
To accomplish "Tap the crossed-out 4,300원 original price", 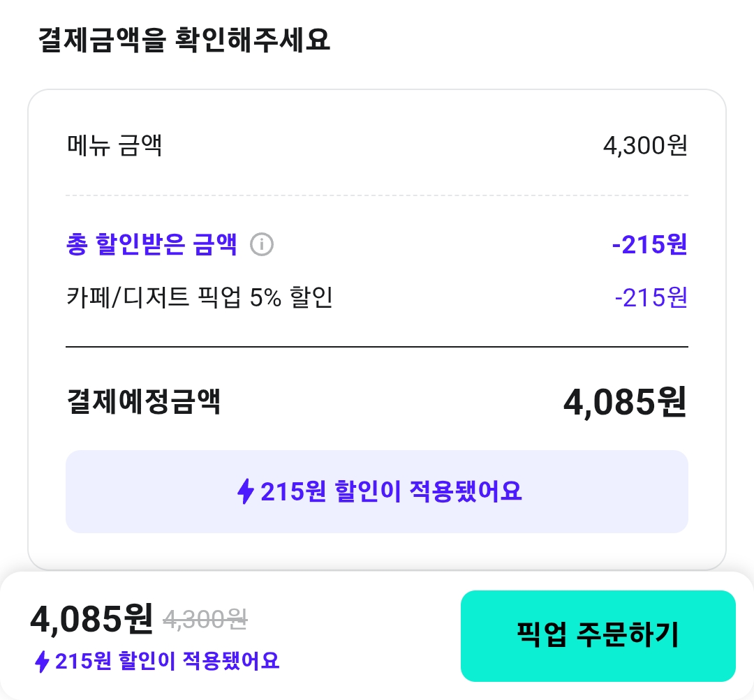I will (x=205, y=619).
